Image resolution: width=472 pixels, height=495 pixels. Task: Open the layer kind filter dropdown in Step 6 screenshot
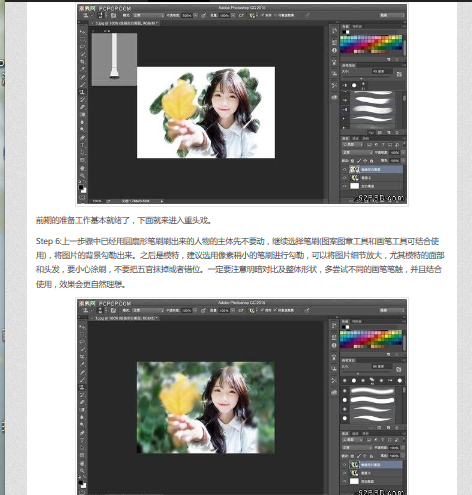pyautogui.click(x=353, y=440)
